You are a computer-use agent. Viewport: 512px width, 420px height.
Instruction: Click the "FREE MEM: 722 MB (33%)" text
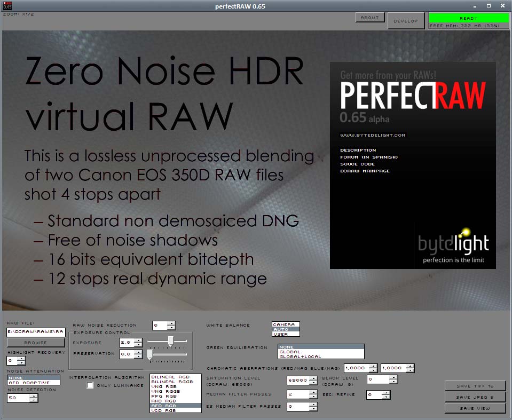point(464,26)
